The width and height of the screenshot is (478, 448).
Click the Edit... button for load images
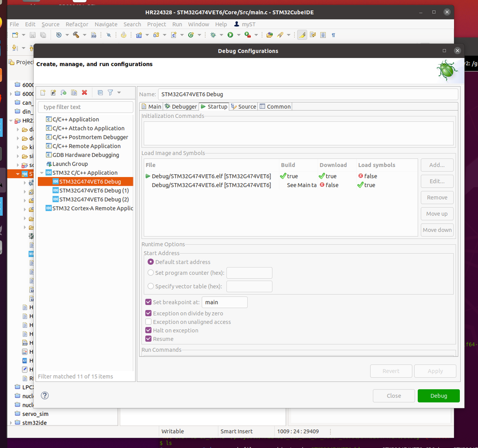click(437, 181)
